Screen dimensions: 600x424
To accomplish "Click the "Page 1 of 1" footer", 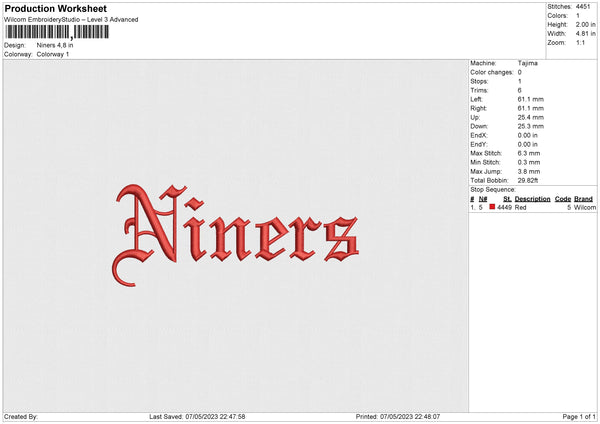I will coord(579,417).
